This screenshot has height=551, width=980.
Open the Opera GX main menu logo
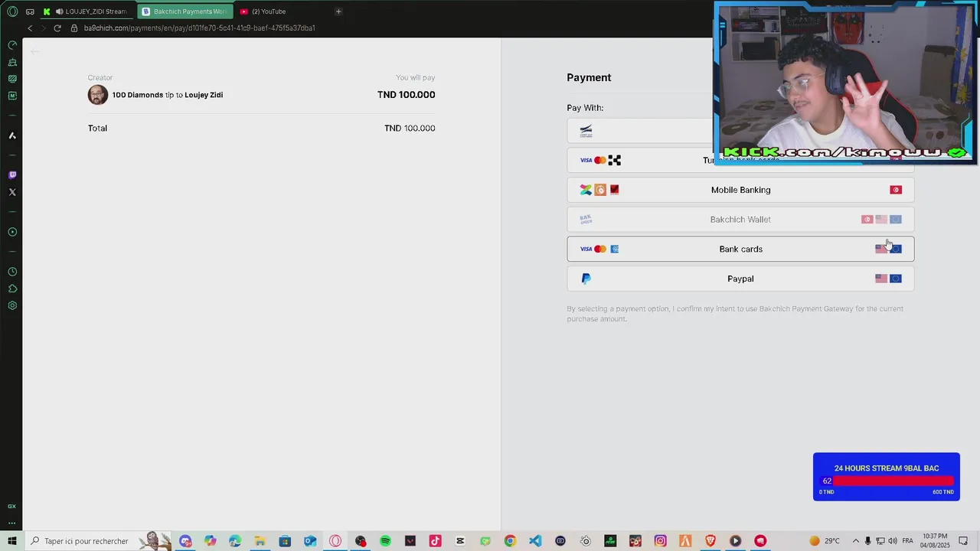pos(12,11)
